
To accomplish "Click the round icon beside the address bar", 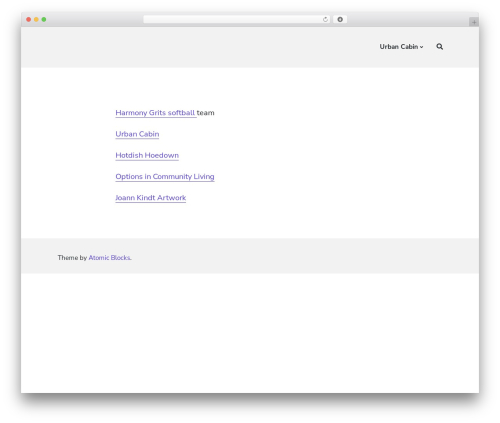I will pos(340,20).
